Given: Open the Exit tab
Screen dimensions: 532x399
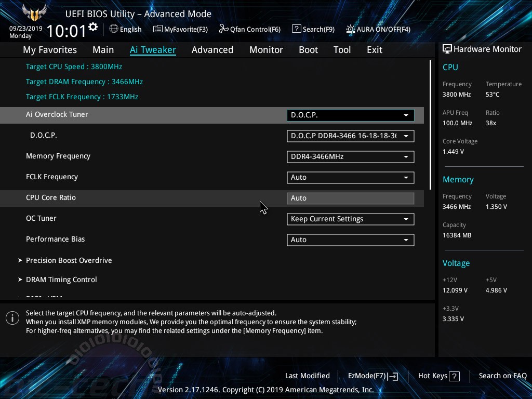Looking at the screenshot, I should [375, 50].
